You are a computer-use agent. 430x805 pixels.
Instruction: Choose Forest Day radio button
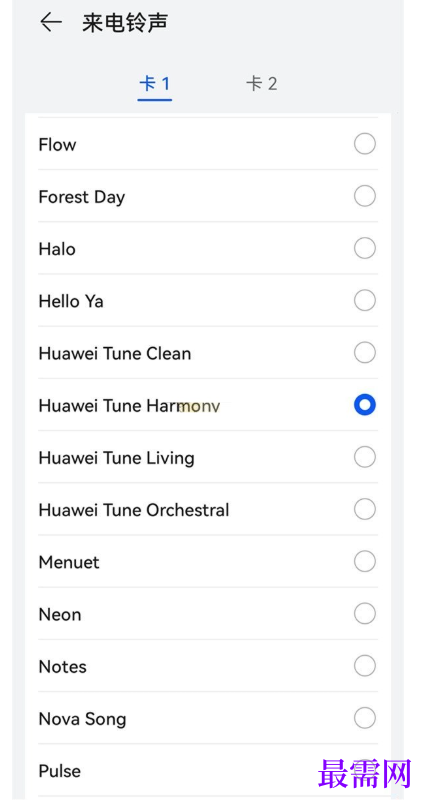click(365, 196)
